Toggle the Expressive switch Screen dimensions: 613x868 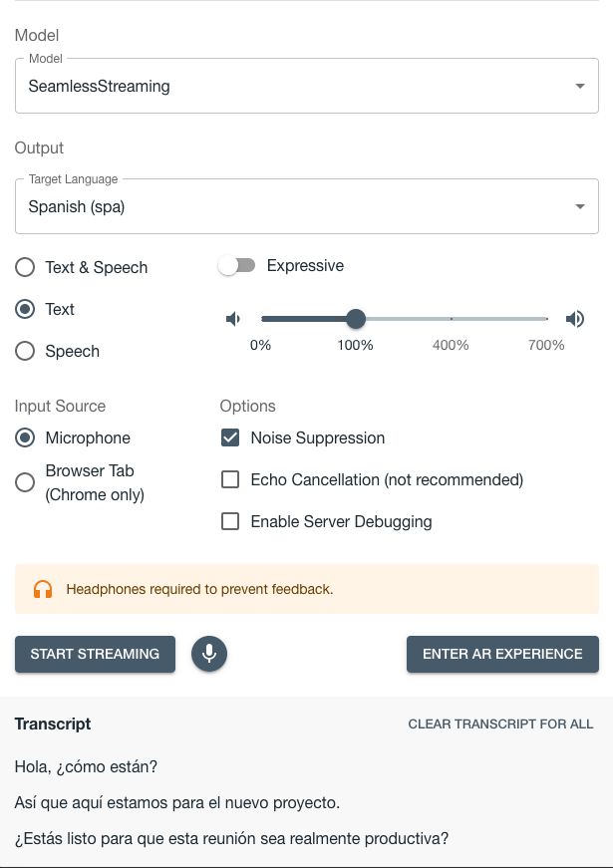coord(237,265)
